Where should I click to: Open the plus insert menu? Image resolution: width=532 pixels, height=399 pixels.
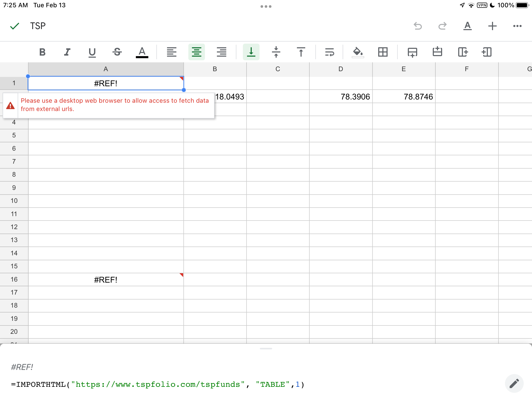tap(492, 26)
